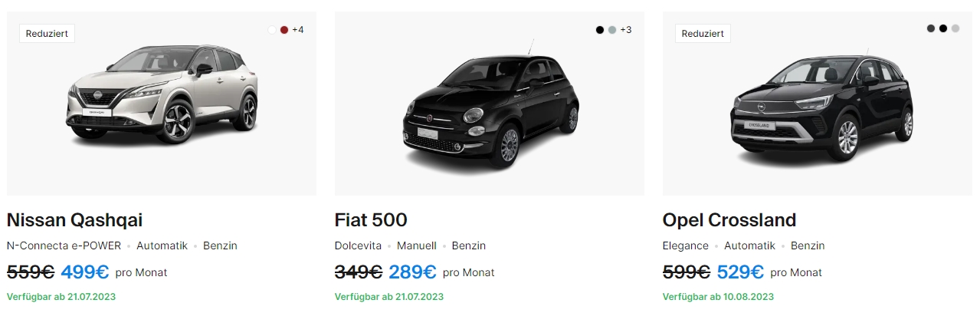The width and height of the screenshot is (980, 313).
Task: Show the +3 more Fiat colors
Action: [626, 30]
